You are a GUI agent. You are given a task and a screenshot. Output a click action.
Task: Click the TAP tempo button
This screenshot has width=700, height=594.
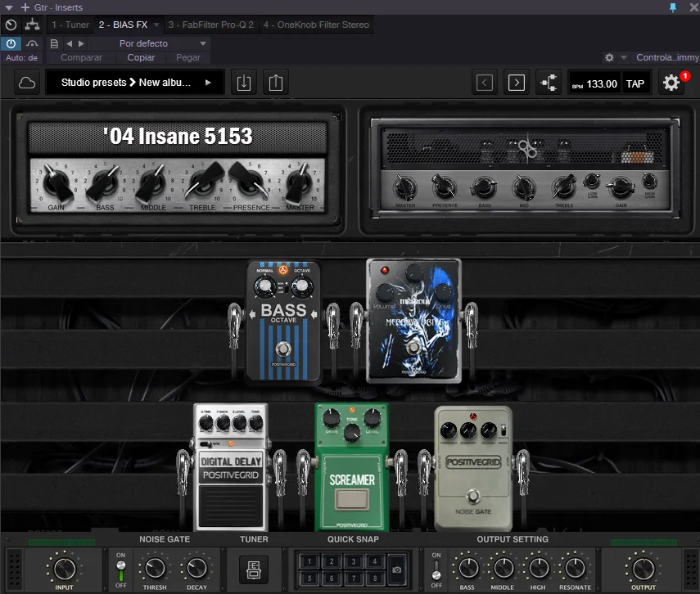click(x=635, y=84)
